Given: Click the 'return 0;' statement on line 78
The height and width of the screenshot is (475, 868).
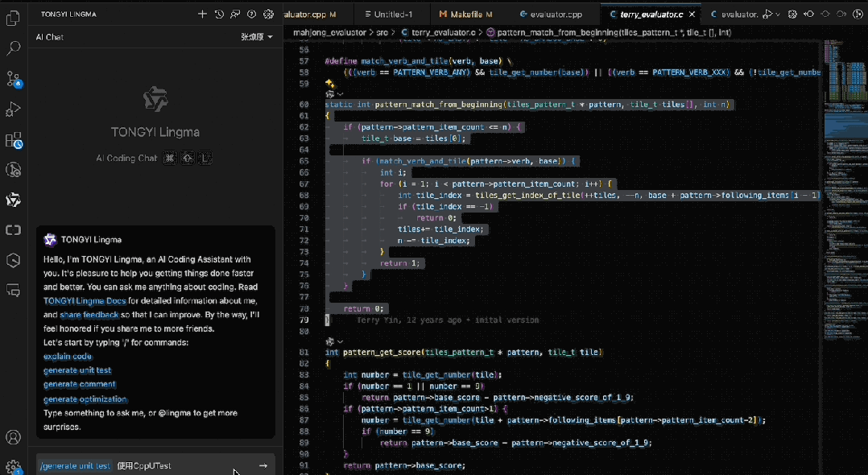Looking at the screenshot, I should tap(363, 308).
